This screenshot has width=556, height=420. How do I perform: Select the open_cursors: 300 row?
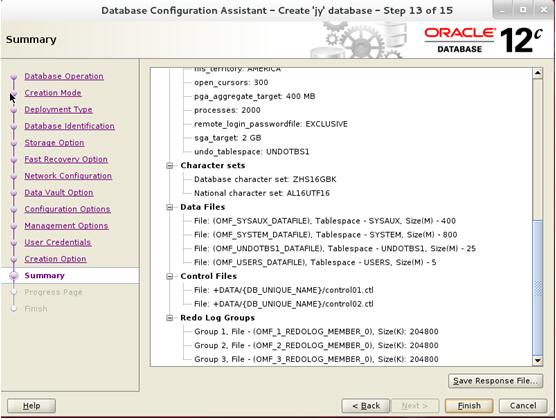(231, 83)
